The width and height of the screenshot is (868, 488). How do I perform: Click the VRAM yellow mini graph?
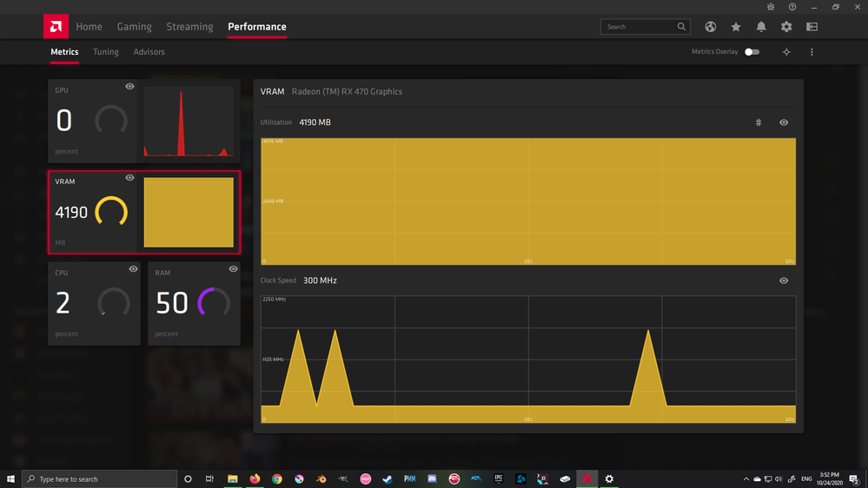point(189,213)
